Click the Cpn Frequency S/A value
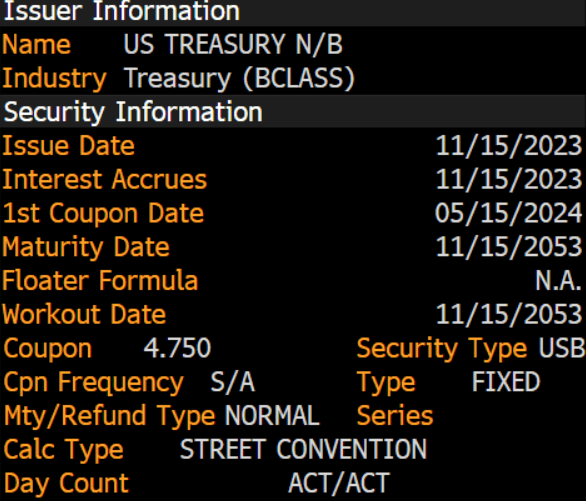586x501 pixels. click(x=233, y=382)
